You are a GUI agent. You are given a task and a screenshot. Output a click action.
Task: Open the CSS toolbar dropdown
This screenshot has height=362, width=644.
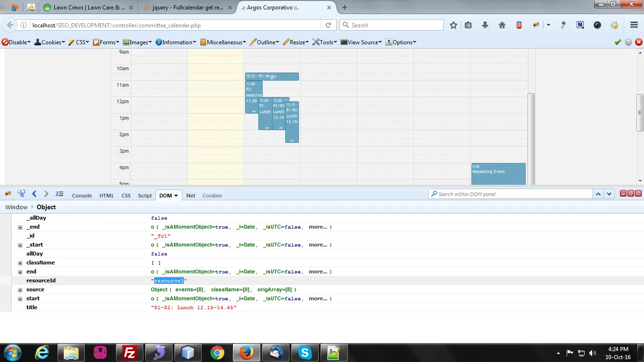tap(79, 42)
